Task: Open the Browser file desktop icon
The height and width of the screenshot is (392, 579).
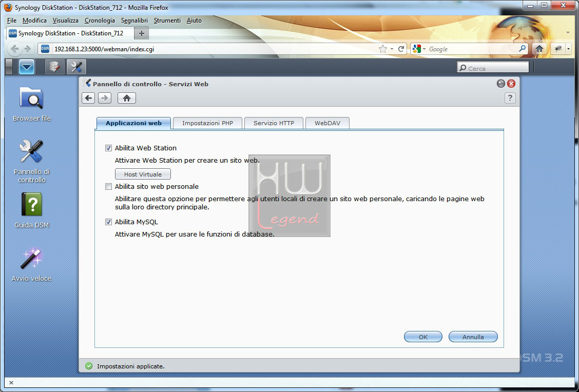Action: 31,105
